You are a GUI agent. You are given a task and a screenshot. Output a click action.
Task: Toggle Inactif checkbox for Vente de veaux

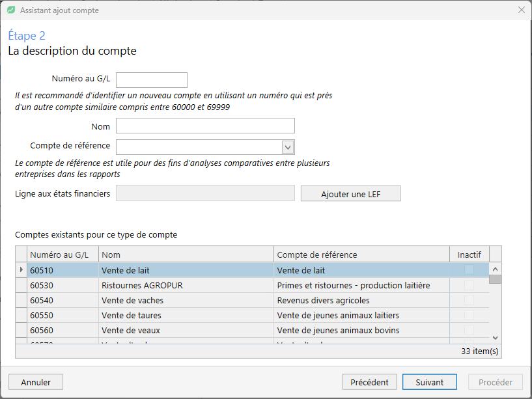click(469, 330)
